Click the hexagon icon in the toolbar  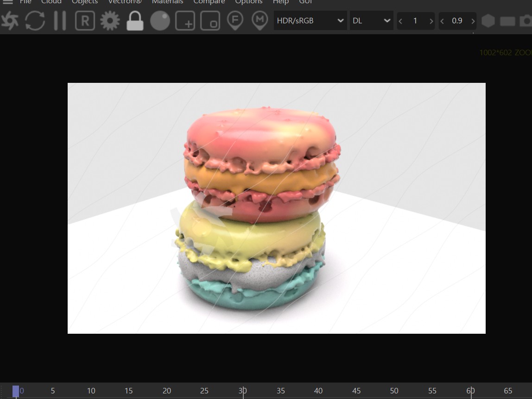[x=488, y=21]
